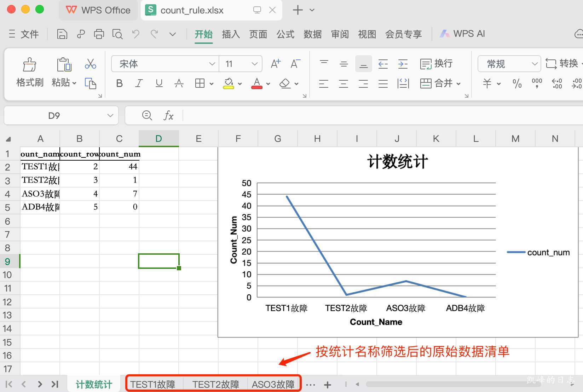The height and width of the screenshot is (392, 583).
Task: Click the Increase font size icon
Action: (275, 64)
